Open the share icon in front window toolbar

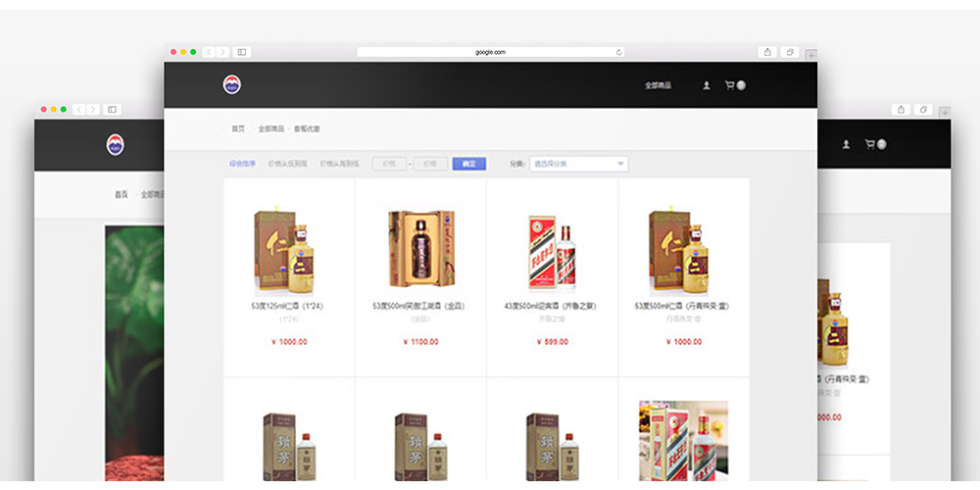point(767,52)
